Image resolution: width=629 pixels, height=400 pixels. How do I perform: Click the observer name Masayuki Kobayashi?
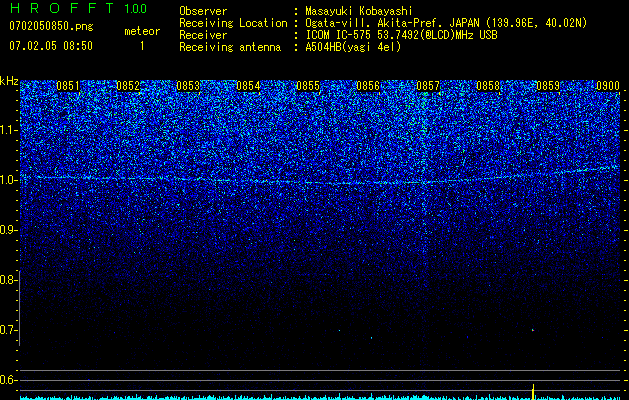(x=359, y=11)
